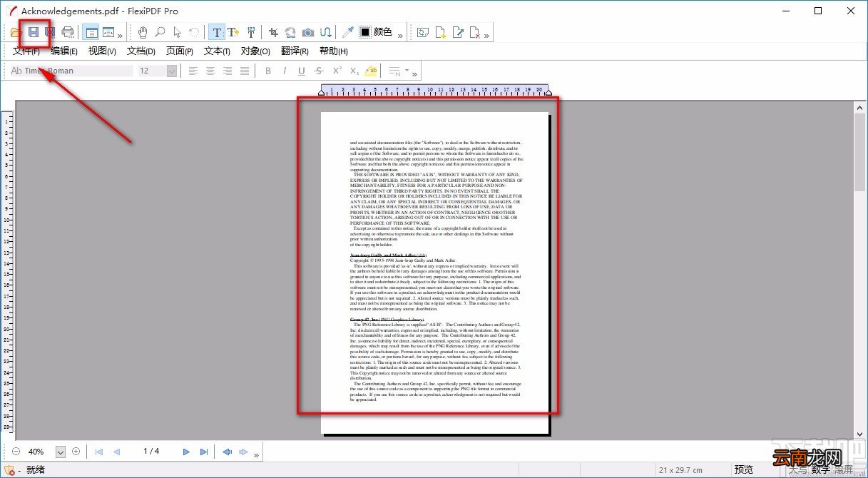Save the document with the floppy icon
Viewport: 868px width, 478px height.
tap(33, 32)
